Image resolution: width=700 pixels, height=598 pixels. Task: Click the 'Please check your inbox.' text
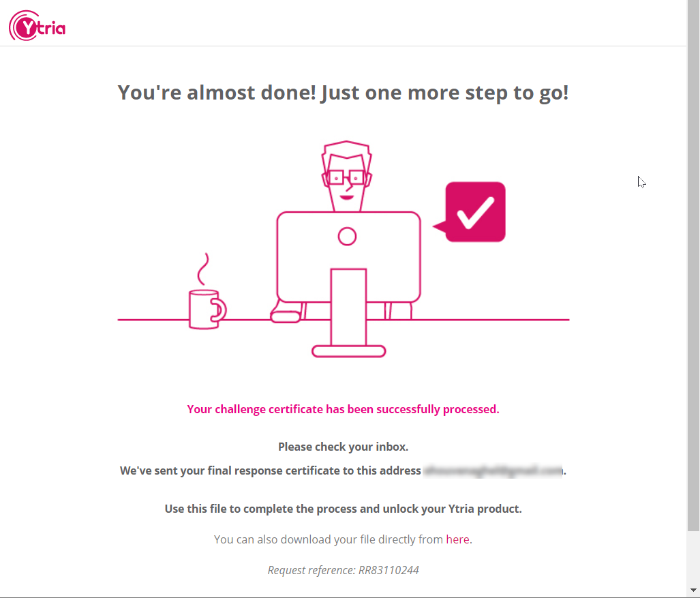pyautogui.click(x=343, y=447)
